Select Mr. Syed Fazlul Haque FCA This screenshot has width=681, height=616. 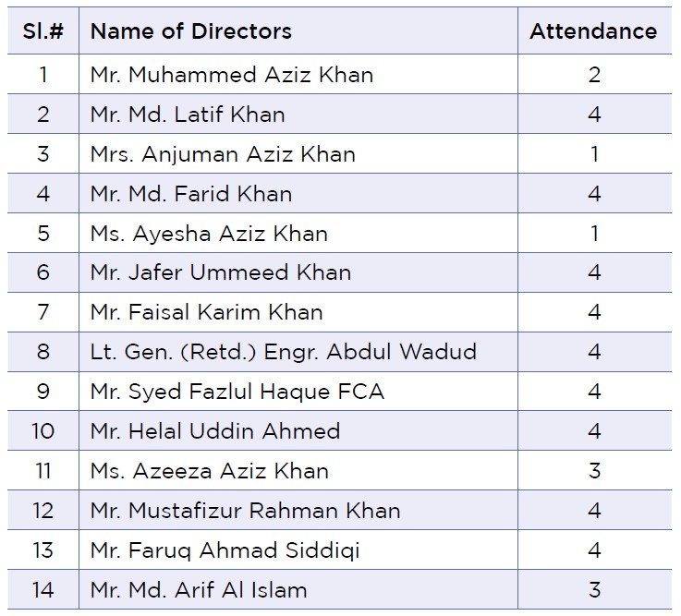tap(237, 392)
